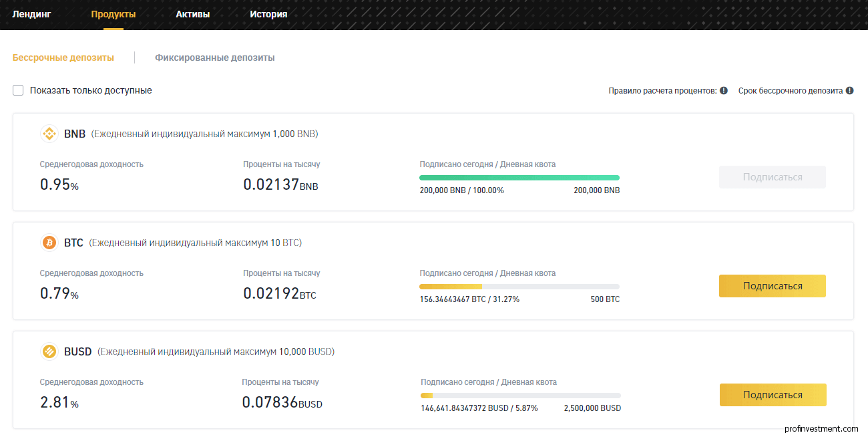Click the 0.02137 BNB interest value
868x443 pixels.
click(280, 184)
